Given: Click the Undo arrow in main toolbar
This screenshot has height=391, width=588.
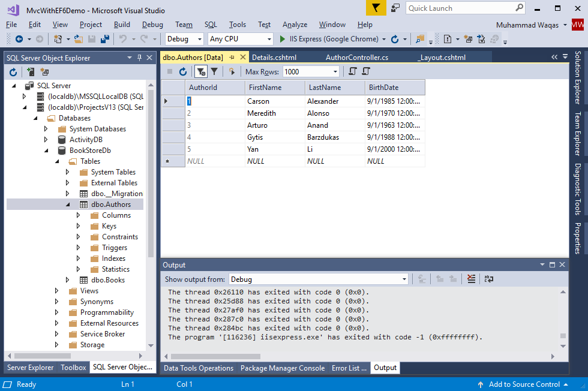Looking at the screenshot, I should 122,39.
